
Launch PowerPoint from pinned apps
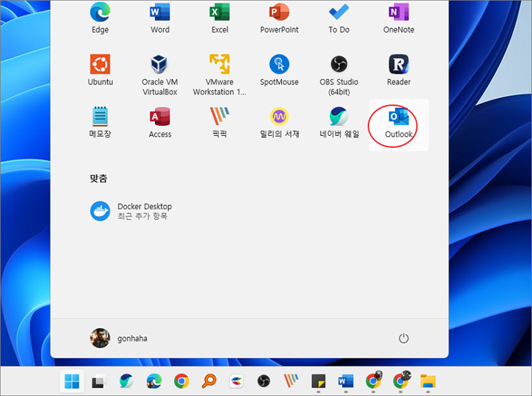click(279, 18)
